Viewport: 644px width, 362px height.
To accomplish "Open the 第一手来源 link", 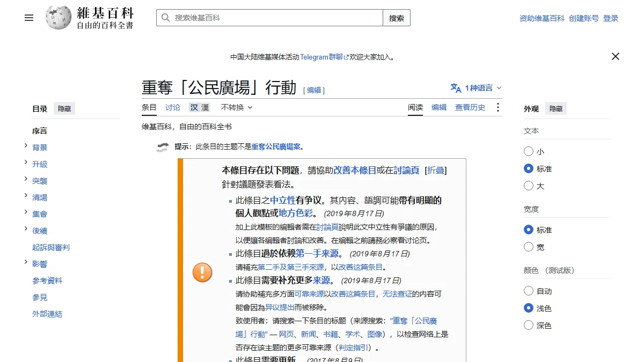I will click(317, 254).
